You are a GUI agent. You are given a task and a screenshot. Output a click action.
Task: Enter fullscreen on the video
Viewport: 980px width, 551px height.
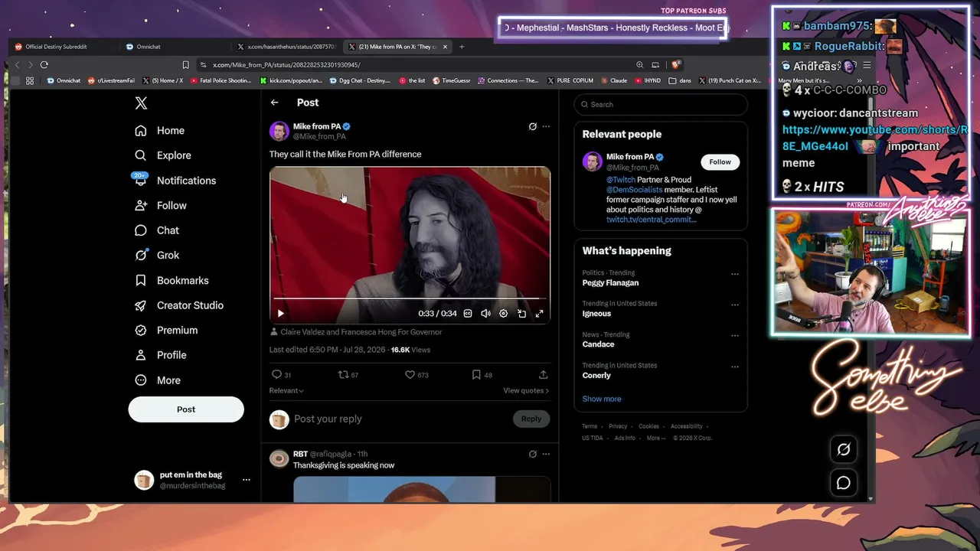tap(540, 314)
